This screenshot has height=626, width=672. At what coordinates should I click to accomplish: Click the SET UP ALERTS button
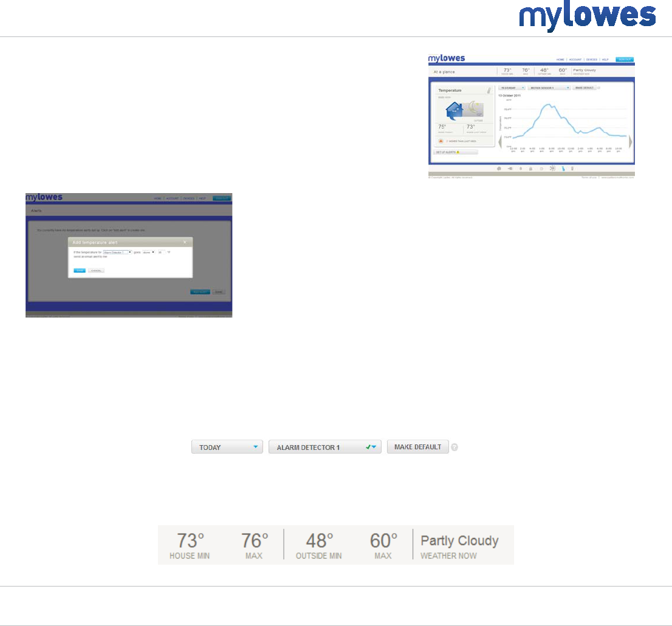coord(456,152)
